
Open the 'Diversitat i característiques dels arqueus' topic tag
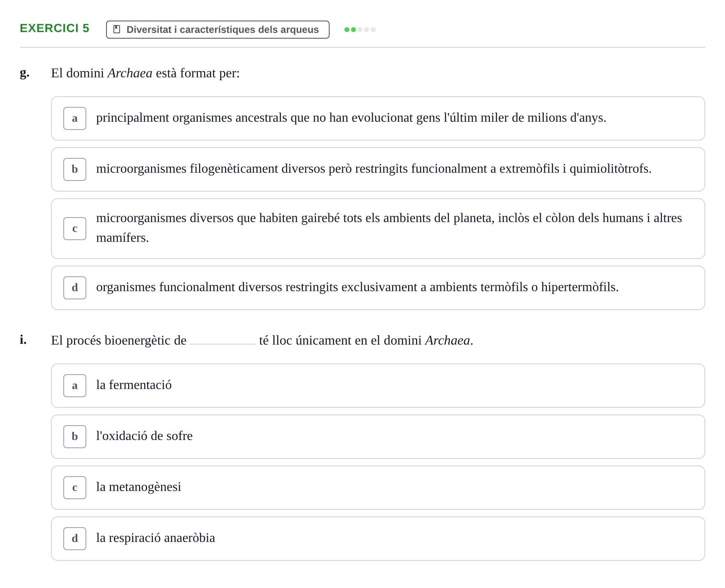click(218, 30)
